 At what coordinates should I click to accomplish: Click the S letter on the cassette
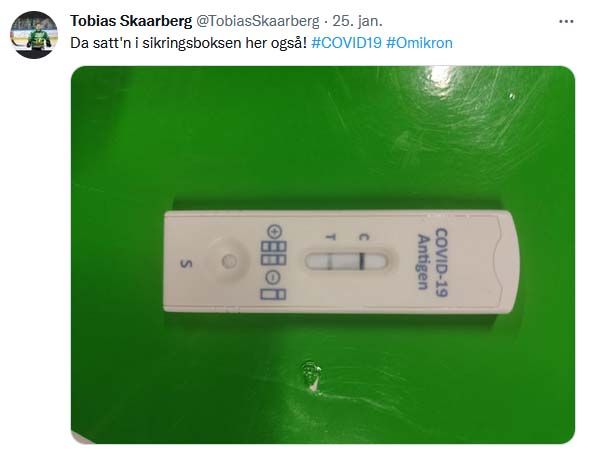click(x=186, y=263)
